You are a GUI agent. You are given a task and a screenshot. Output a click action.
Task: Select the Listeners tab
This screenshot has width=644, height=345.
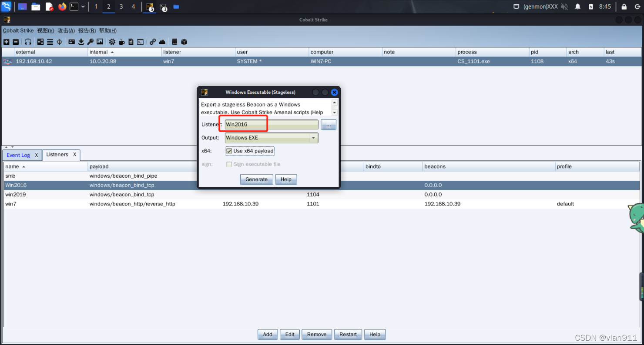57,154
